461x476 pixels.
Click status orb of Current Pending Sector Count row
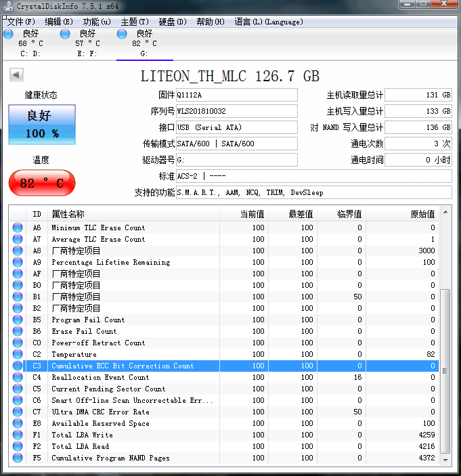(18, 389)
